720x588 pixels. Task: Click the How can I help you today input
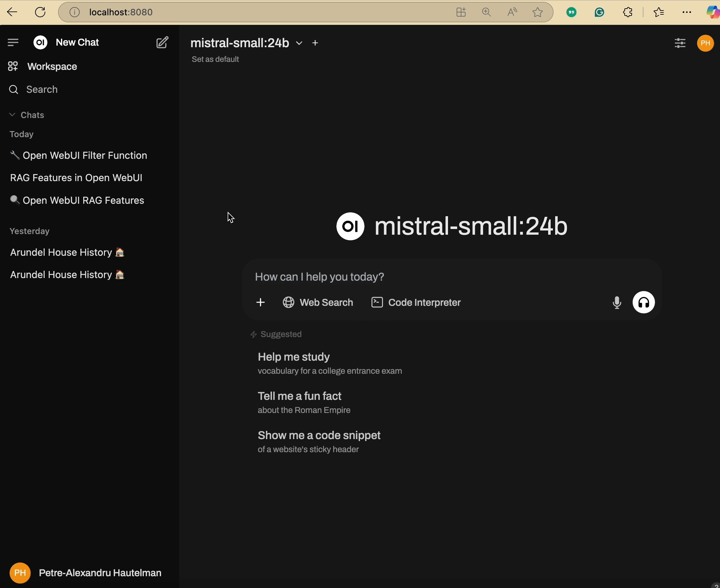click(x=452, y=277)
